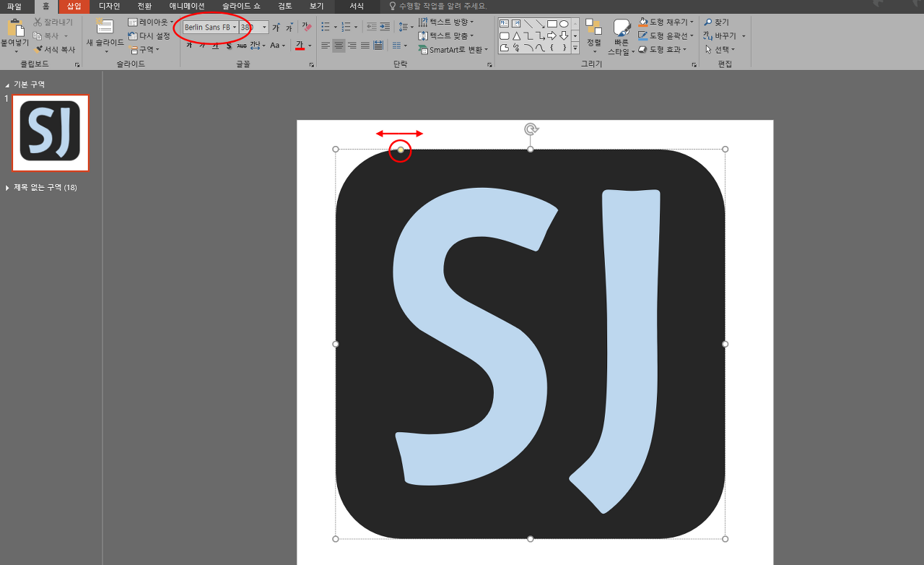Expand the shapes gallery with the More arrow
The width and height of the screenshot is (924, 565).
(x=575, y=48)
